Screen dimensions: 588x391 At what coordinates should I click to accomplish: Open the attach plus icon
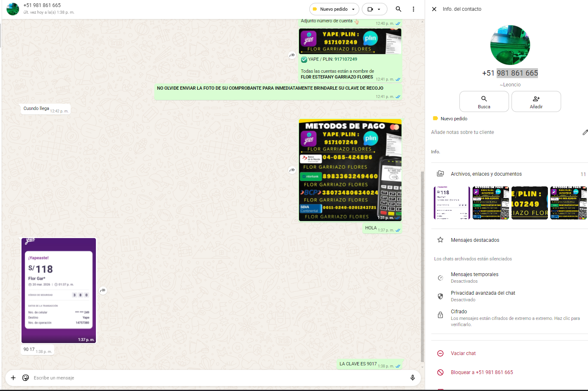pos(13,378)
